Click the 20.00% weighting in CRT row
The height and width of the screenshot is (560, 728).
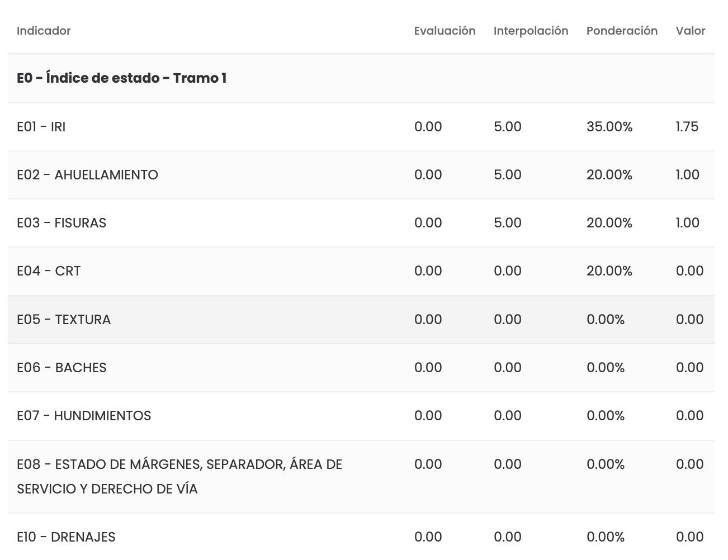pyautogui.click(x=609, y=271)
